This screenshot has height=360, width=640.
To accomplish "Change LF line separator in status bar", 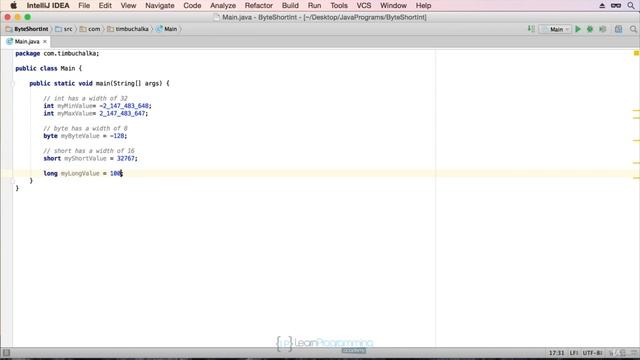I will coord(573,353).
